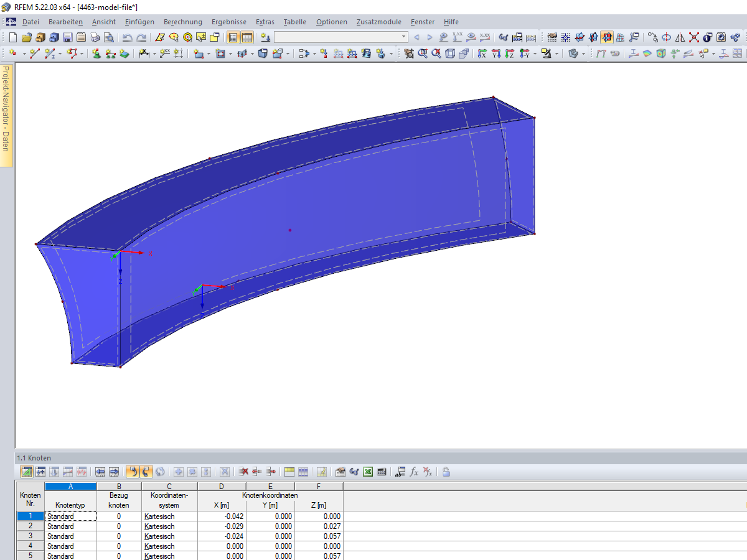Screen dimensions: 747x560
Task: Select the isometric wireframe cube view icon
Action: tap(450, 54)
